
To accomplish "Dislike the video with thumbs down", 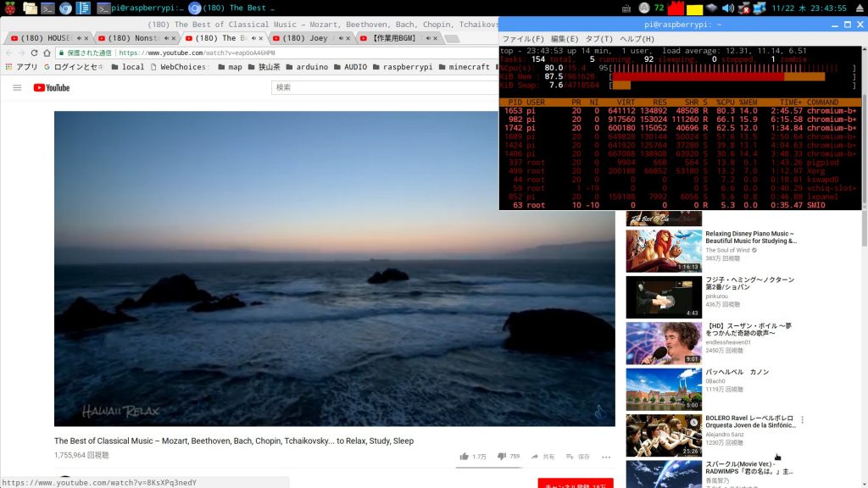I will (509, 457).
